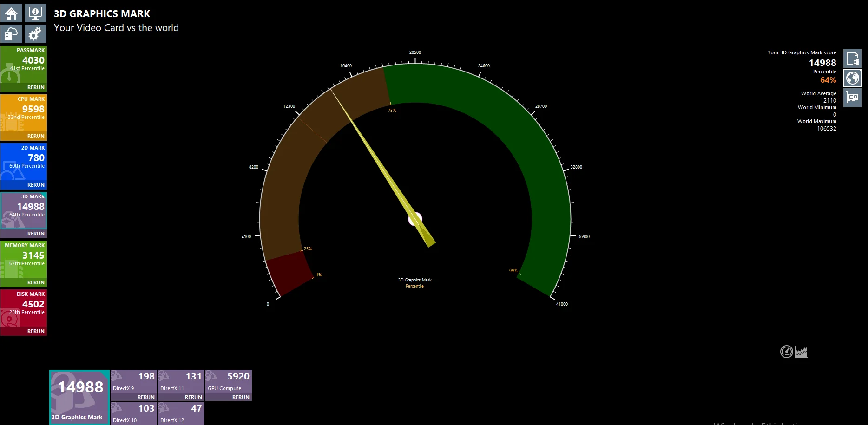Click the 75% mark on the gauge arc
This screenshot has height=425, width=868.
click(x=392, y=110)
